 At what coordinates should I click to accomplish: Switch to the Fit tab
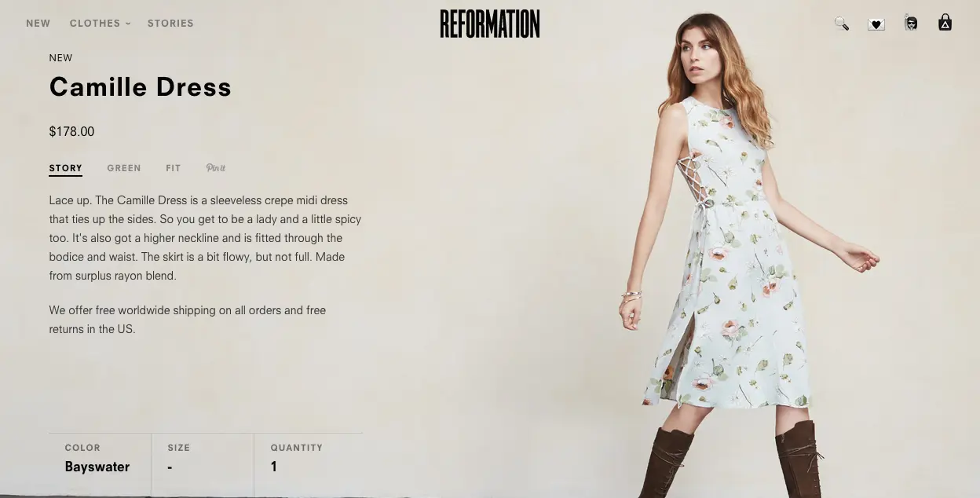pos(174,168)
